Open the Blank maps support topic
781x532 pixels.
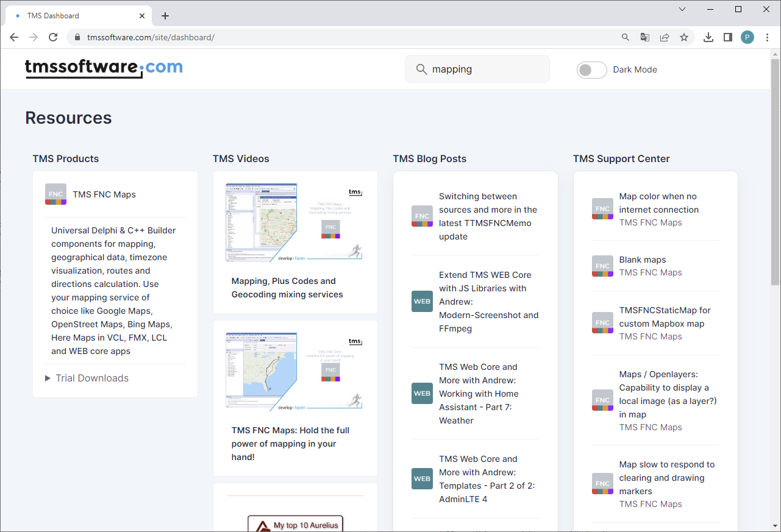click(643, 260)
